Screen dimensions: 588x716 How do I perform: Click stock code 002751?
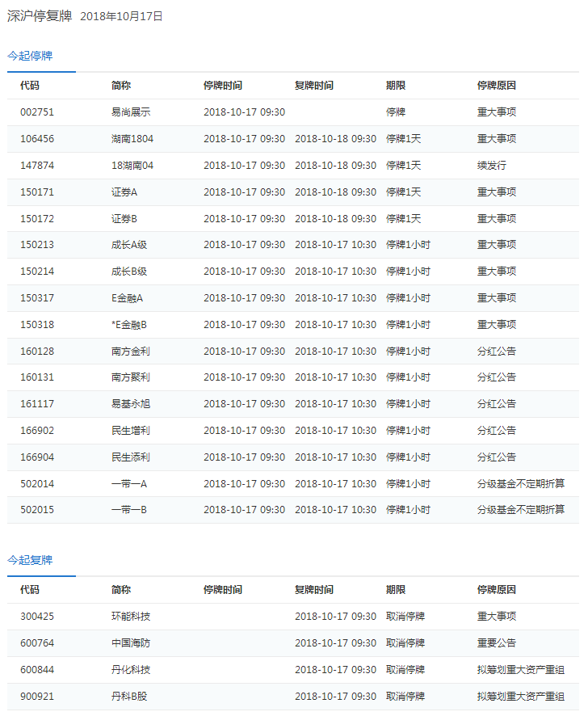(x=37, y=112)
